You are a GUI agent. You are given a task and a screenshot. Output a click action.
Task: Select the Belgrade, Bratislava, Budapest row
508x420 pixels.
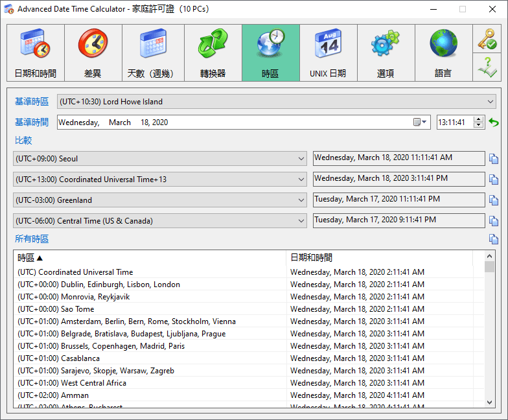tap(249, 333)
